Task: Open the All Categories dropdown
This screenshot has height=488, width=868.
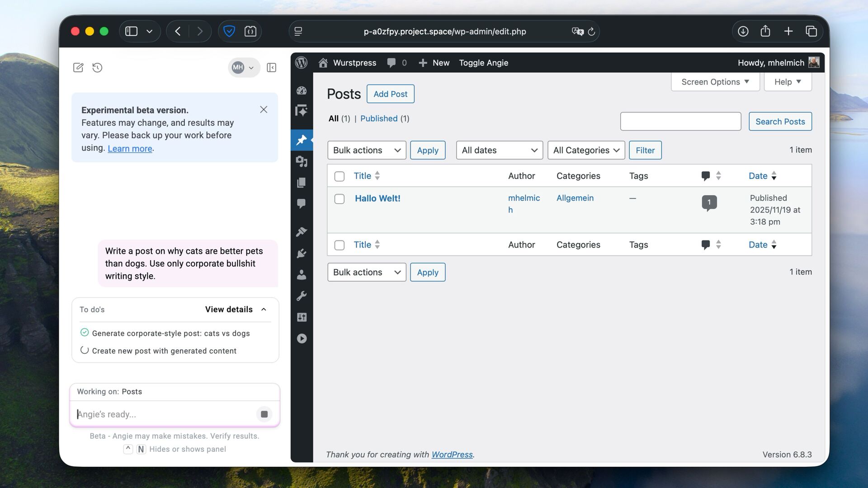Action: pos(585,150)
